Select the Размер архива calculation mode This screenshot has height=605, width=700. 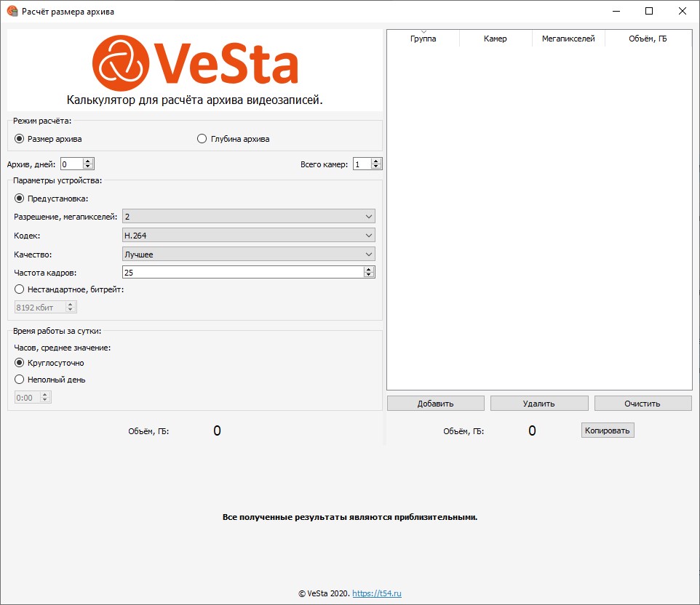(20, 139)
